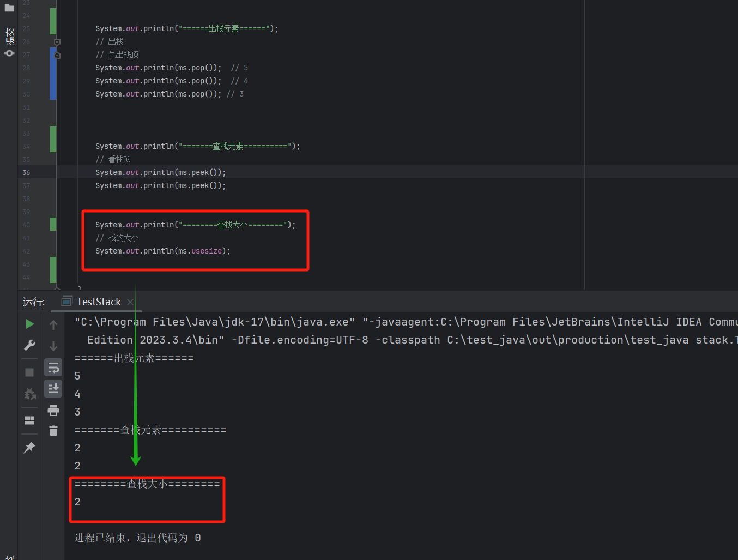
Task: Click fold marker at line 27
Action: [x=57, y=55]
